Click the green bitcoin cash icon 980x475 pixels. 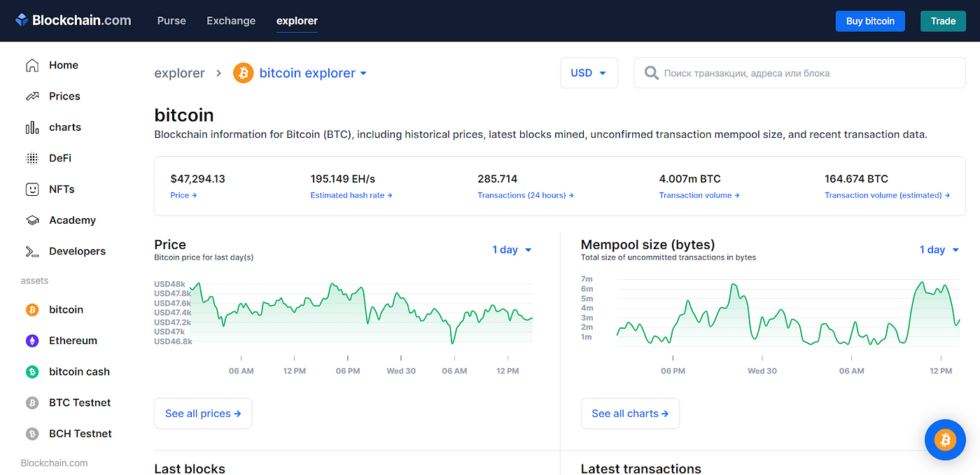point(32,371)
